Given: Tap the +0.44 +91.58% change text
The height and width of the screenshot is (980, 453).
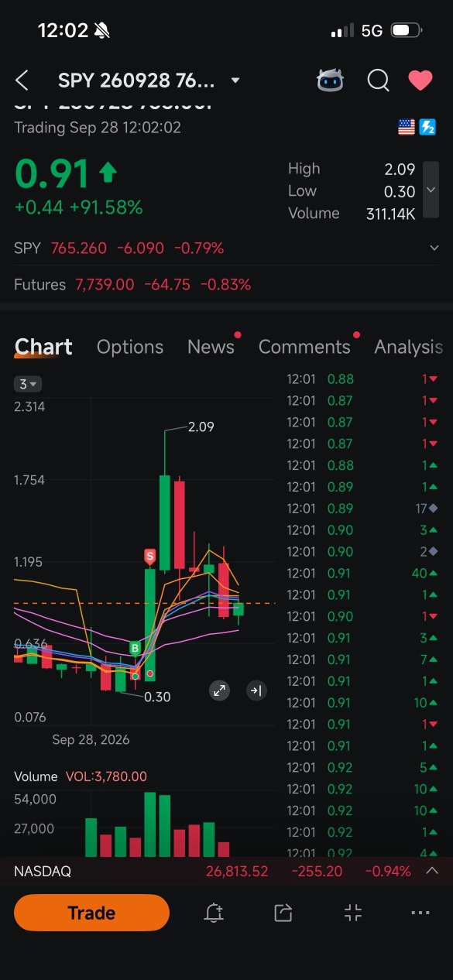Looking at the screenshot, I should pyautogui.click(x=78, y=207).
